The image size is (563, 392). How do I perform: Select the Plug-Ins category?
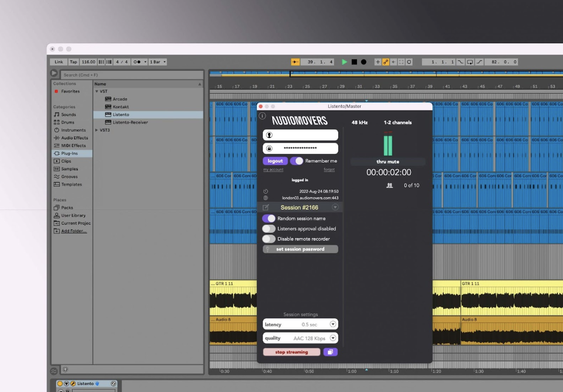coord(72,153)
